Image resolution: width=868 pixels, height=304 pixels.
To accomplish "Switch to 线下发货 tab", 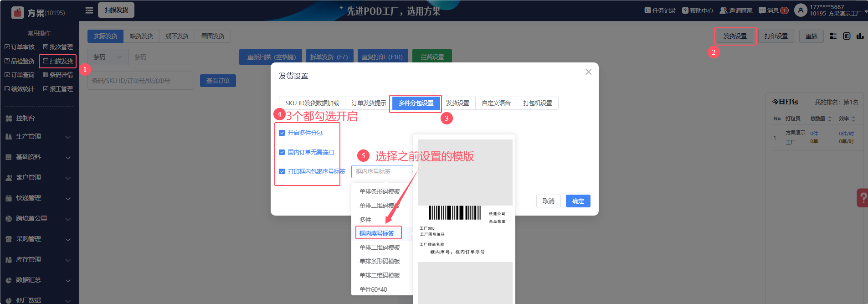I will (x=177, y=36).
